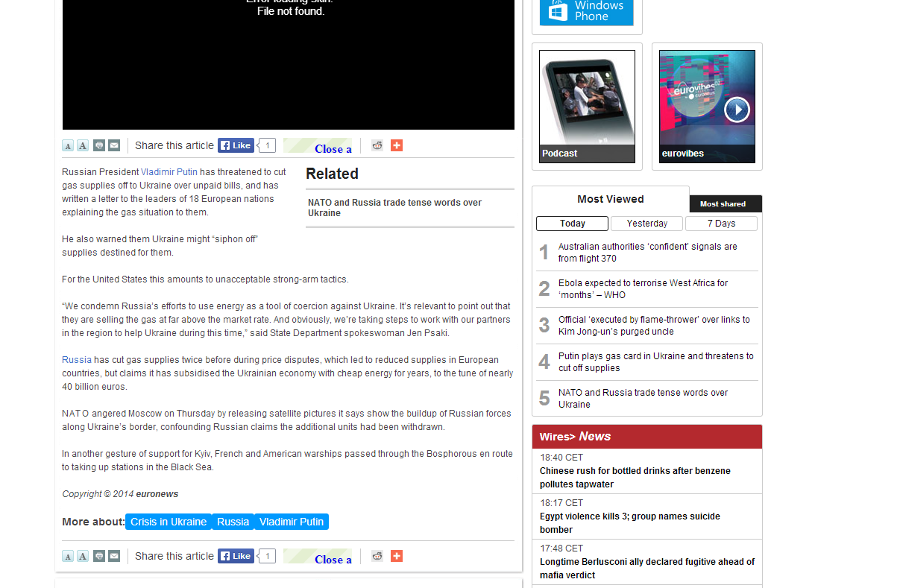Image resolution: width=900 pixels, height=588 pixels.
Task: Open 'Ebola expected to terrorise West Africa' story
Action: tap(643, 289)
